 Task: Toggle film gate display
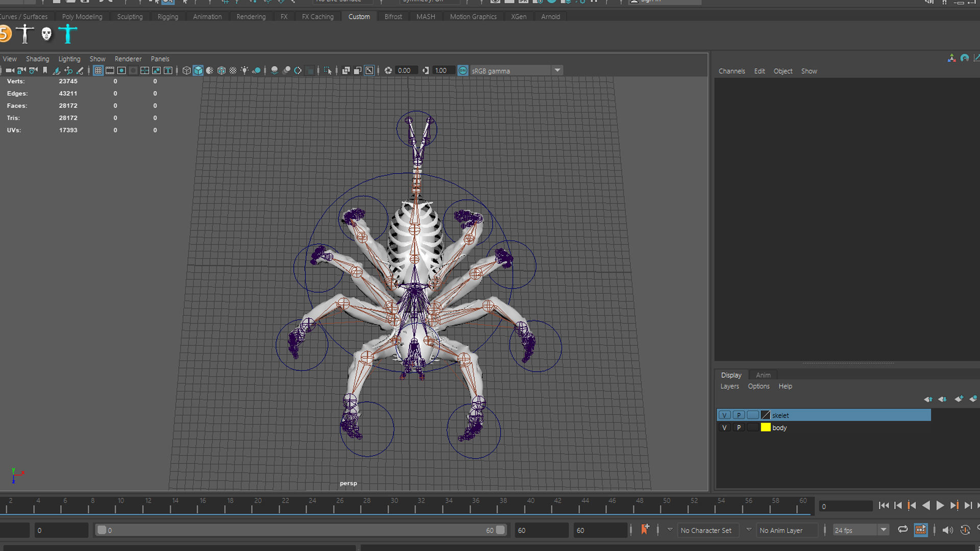click(x=110, y=70)
